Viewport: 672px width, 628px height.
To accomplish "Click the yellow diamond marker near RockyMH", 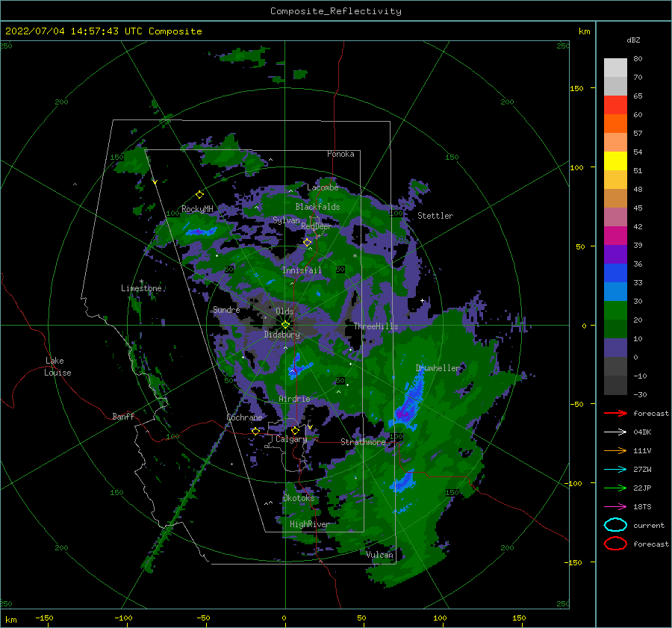I will (199, 195).
